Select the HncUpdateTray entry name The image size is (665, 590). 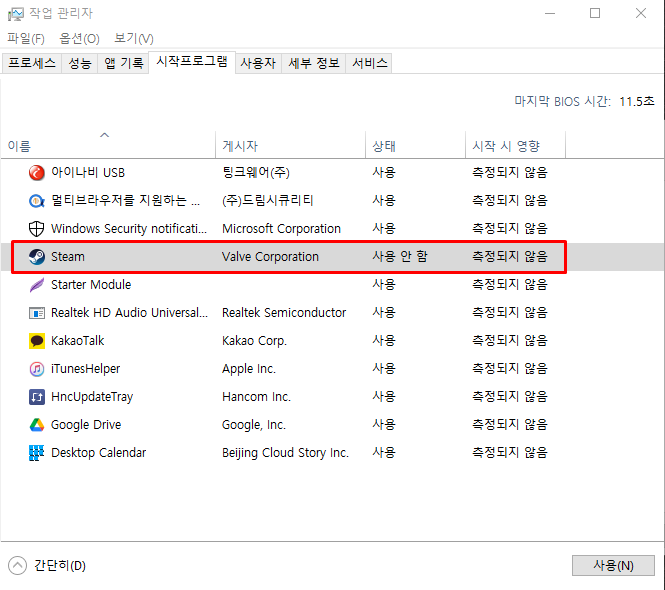tap(92, 397)
